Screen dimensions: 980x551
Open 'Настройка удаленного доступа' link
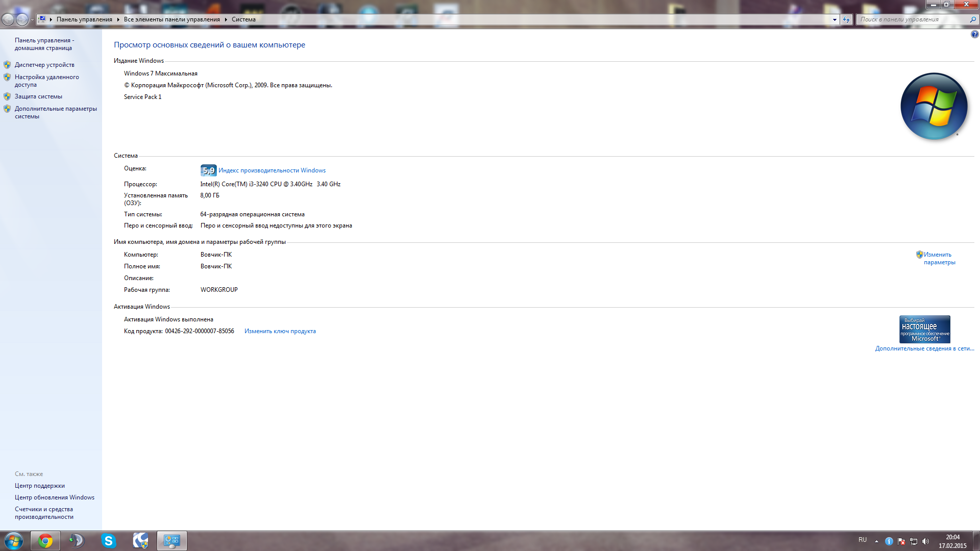click(x=47, y=81)
